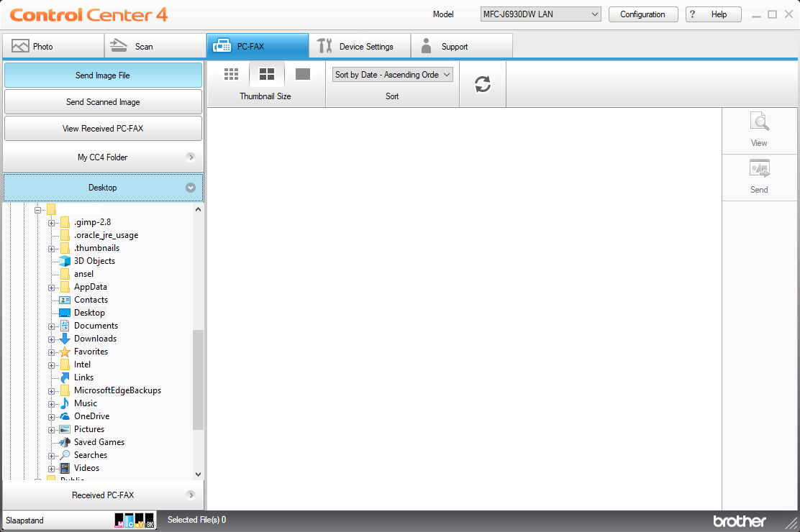
Task: Click the folder tree scrollbar thumb
Action: pyautogui.click(x=198, y=380)
